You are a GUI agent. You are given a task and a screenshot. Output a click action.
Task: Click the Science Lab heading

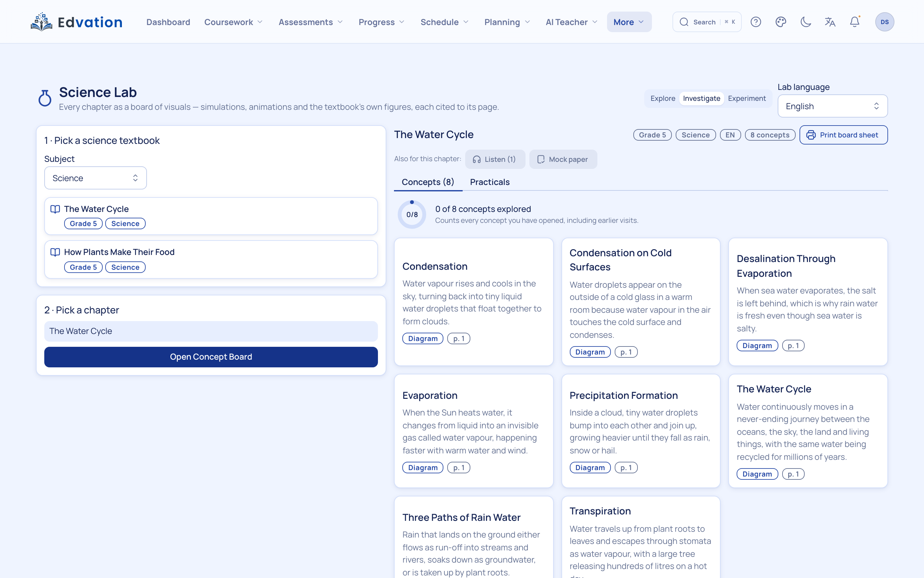(98, 92)
